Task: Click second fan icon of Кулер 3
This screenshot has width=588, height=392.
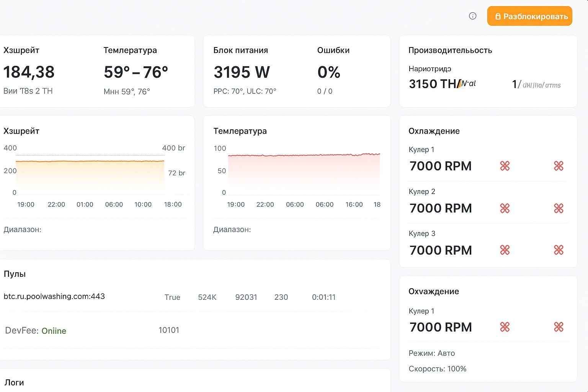Action: point(559,250)
